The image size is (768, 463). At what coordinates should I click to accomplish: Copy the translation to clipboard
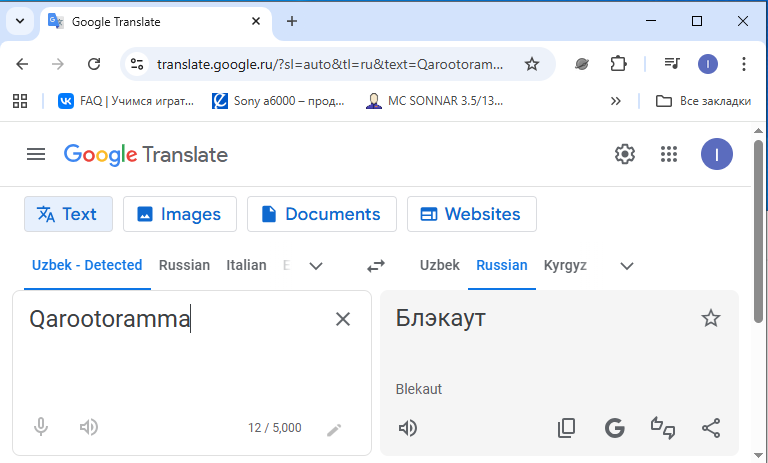click(567, 428)
